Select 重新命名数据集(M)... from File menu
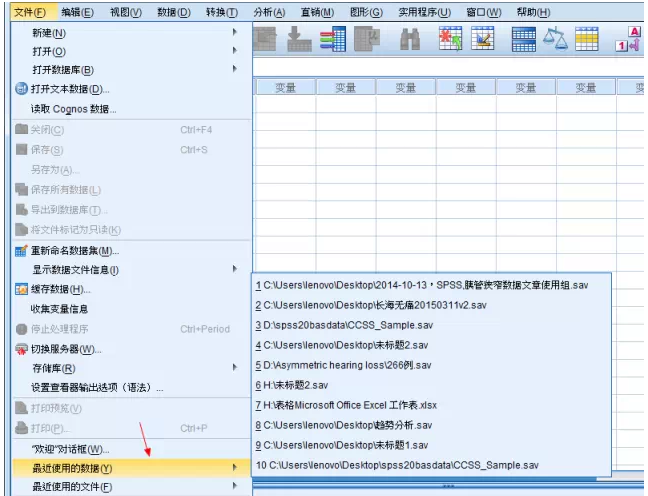This screenshot has width=648, height=496. click(75, 250)
